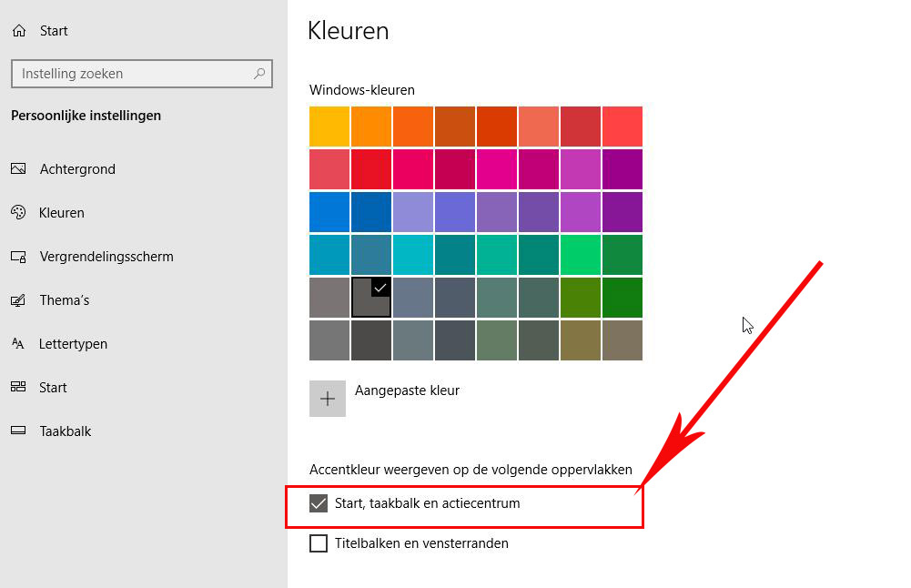Click the Kleuren palette icon
911x588 pixels.
click(18, 213)
